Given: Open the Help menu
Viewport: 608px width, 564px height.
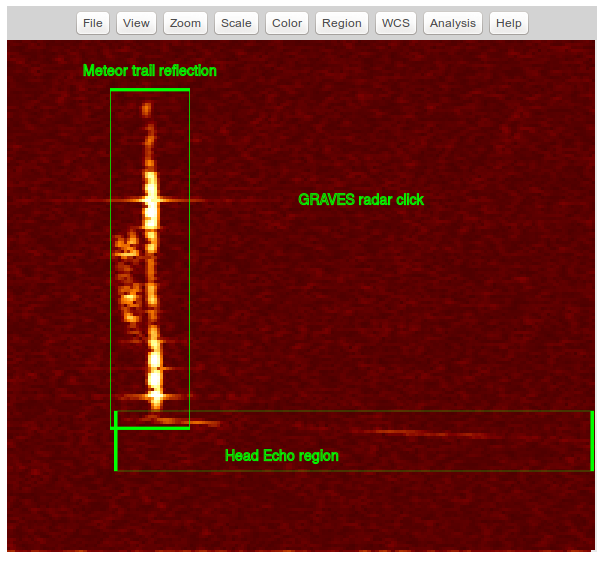Looking at the screenshot, I should pos(508,23).
